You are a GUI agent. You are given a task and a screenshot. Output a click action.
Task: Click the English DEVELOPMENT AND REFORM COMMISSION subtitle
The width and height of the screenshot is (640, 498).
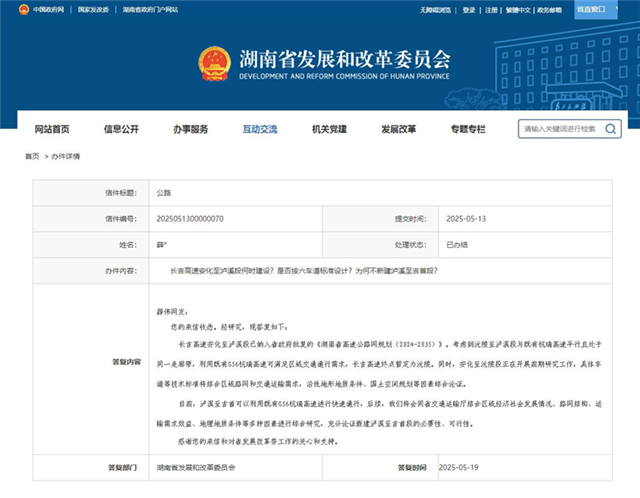(344, 76)
